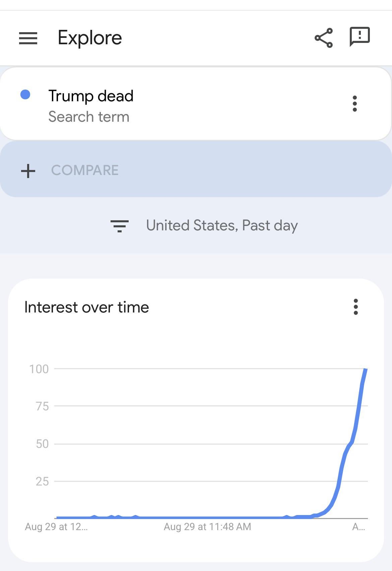Open the hamburger navigation menu
This screenshot has height=571, width=392.
point(28,38)
